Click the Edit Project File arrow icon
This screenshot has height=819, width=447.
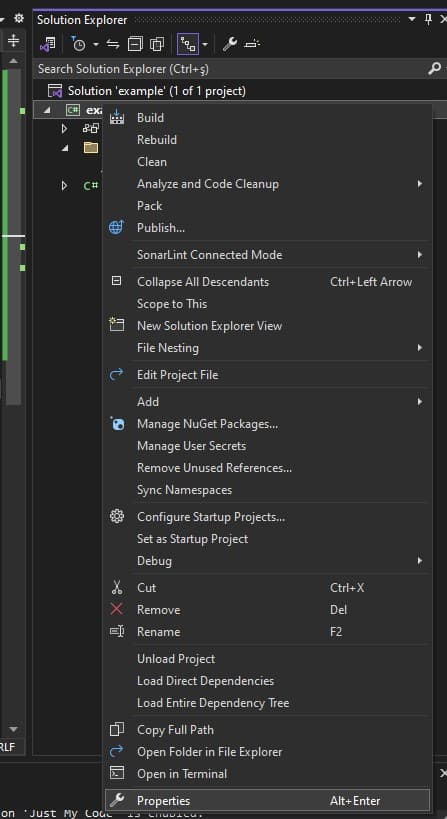point(116,375)
